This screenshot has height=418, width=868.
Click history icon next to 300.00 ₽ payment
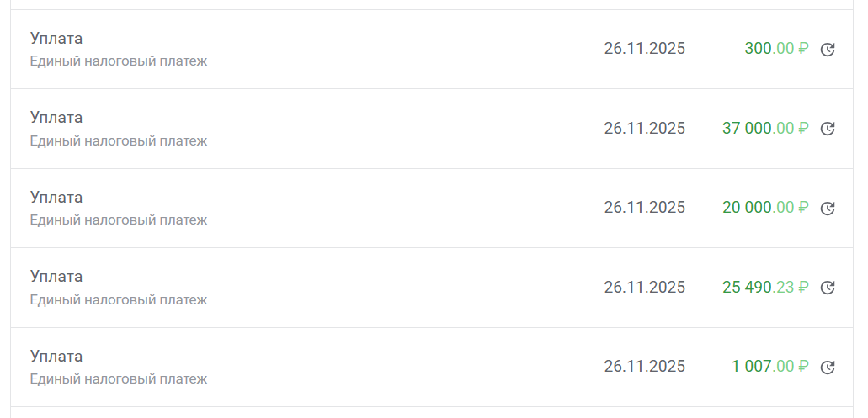(828, 50)
